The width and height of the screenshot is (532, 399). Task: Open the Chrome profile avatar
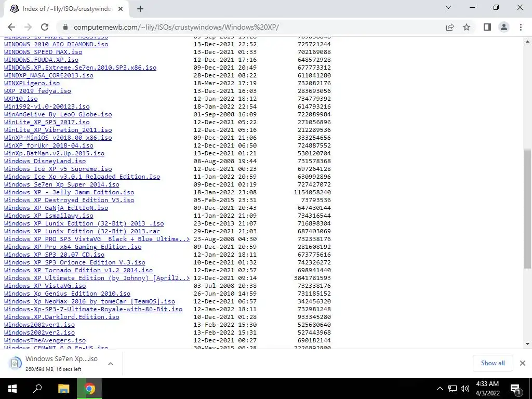[x=504, y=27]
